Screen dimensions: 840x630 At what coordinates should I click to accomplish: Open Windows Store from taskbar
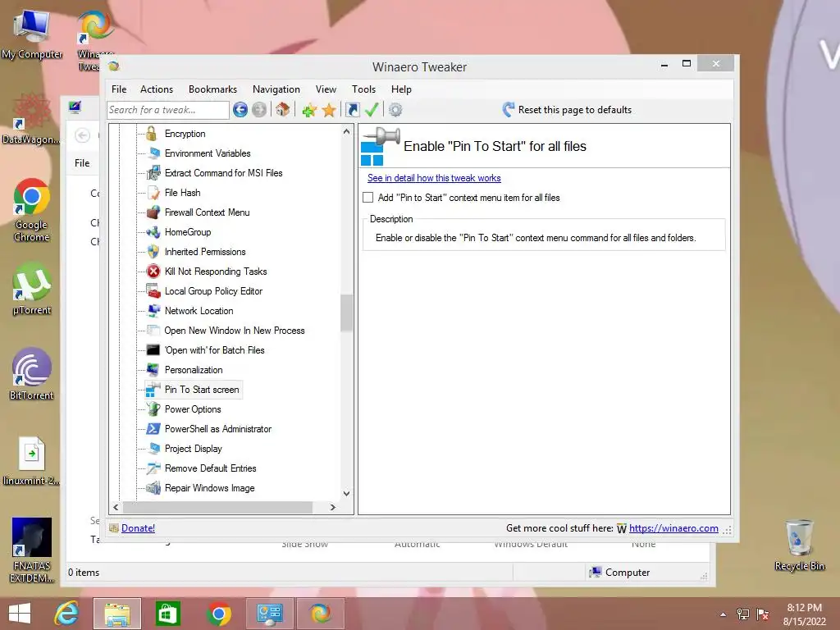[167, 614]
